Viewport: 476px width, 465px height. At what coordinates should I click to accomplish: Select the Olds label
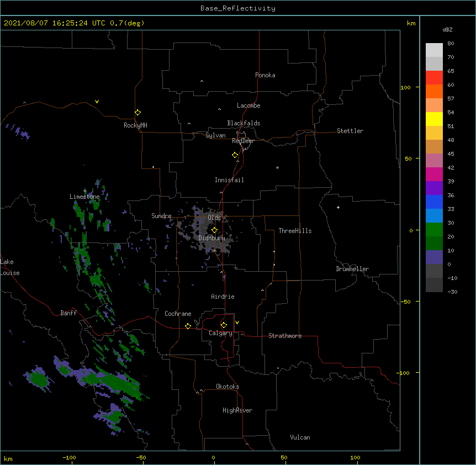tap(214, 218)
